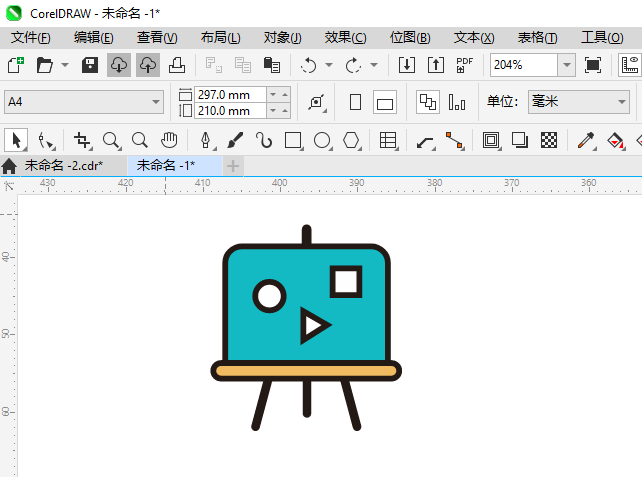
Task: Open the 文件(F) menu
Action: 31,38
